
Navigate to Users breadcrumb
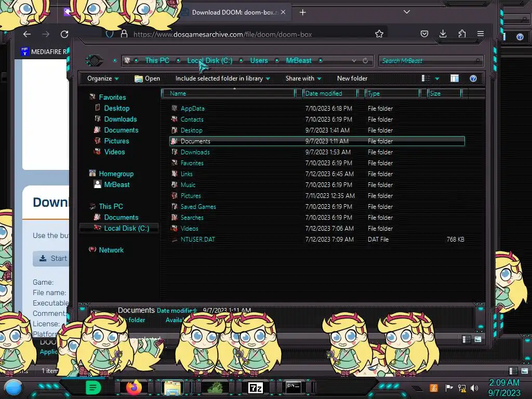pyautogui.click(x=259, y=60)
